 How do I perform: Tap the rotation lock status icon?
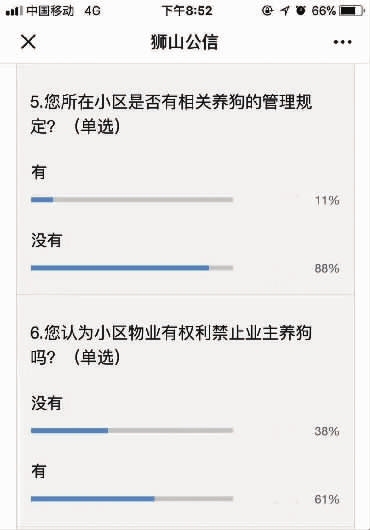pyautogui.click(x=267, y=11)
